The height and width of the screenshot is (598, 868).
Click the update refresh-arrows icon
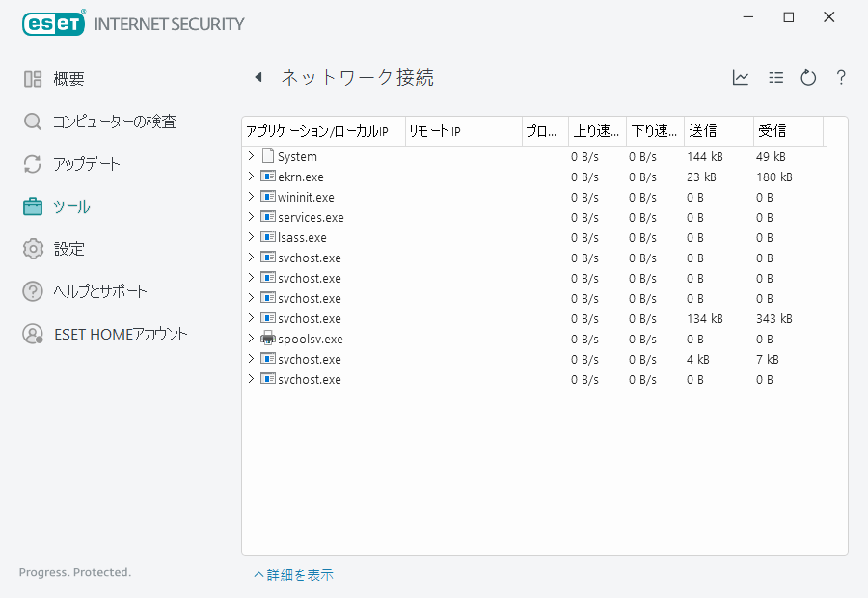(x=33, y=164)
